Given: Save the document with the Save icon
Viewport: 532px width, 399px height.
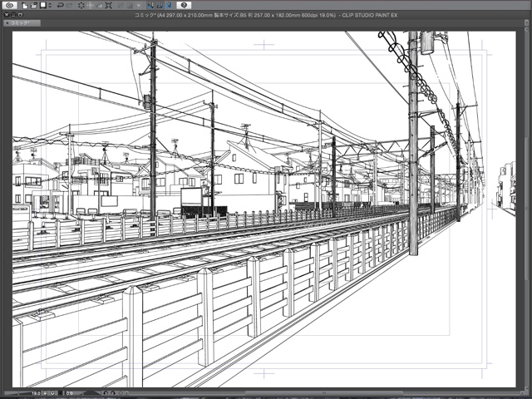Looking at the screenshot, I should (43, 5).
